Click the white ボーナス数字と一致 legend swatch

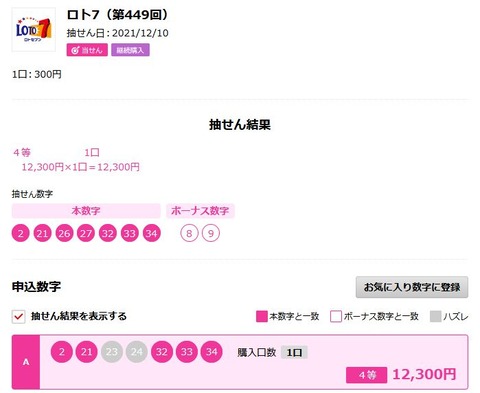(x=336, y=316)
